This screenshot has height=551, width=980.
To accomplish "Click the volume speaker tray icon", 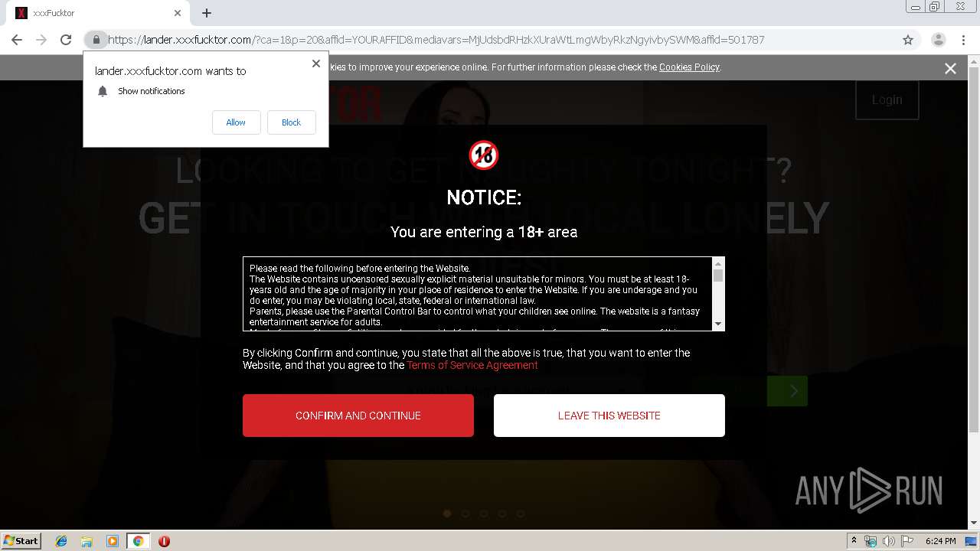I will click(888, 541).
